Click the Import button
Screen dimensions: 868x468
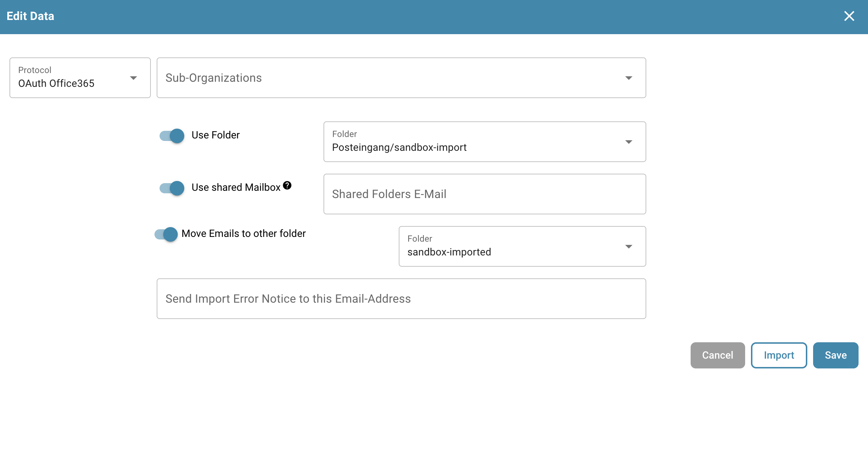[x=779, y=355]
